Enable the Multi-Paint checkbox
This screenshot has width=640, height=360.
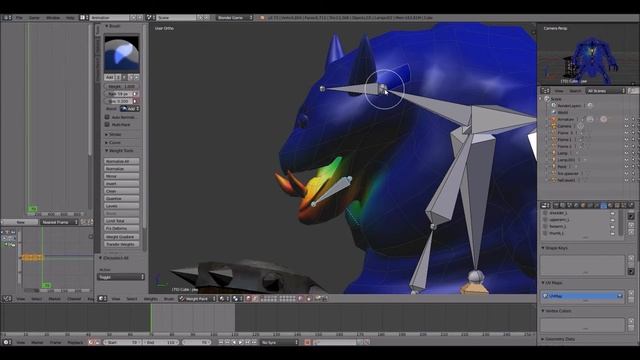click(x=107, y=124)
